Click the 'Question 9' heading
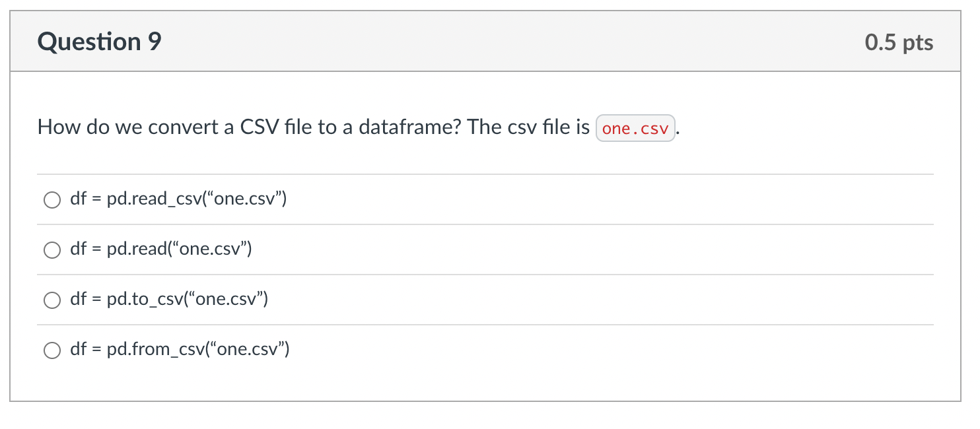The height and width of the screenshot is (429, 980). [100, 42]
